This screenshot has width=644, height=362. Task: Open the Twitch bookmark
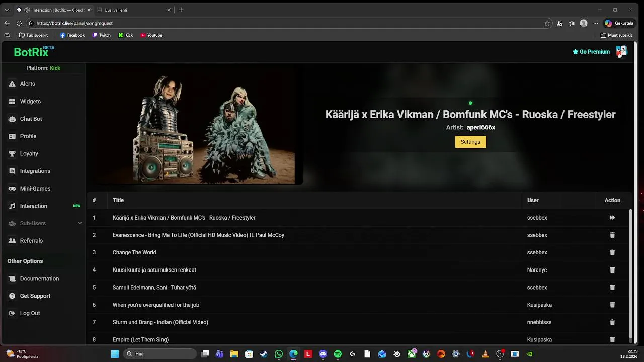tap(101, 35)
